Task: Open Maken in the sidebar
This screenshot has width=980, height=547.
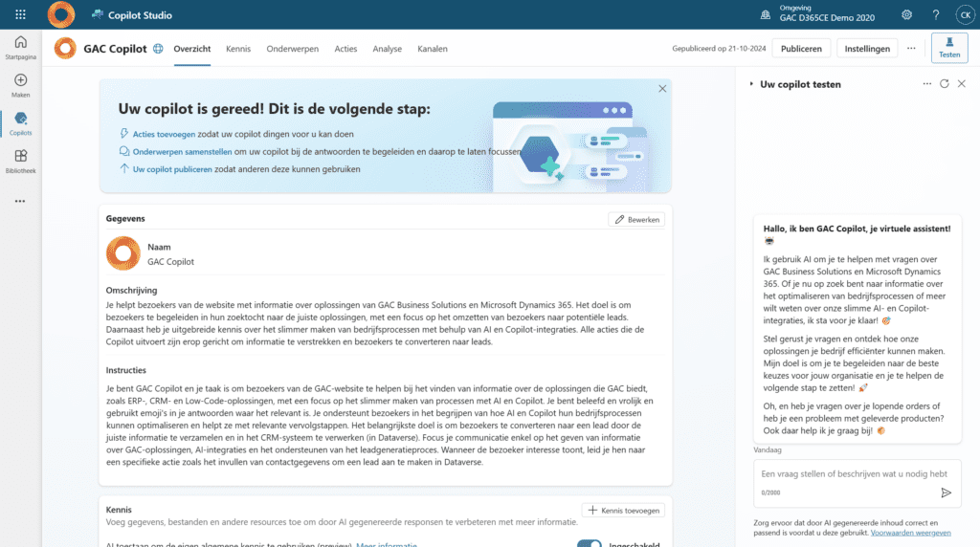Action: tap(21, 85)
